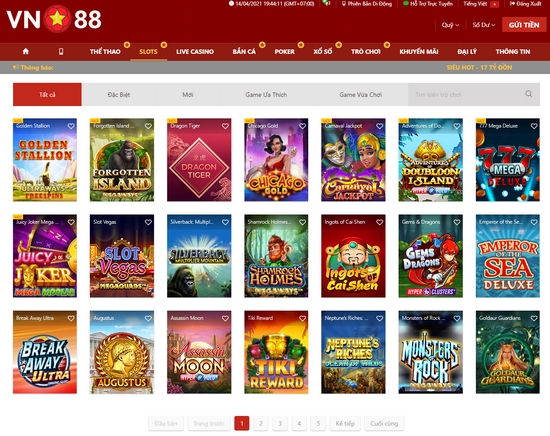
Task: Click the Vietnam flag language icon
Action: point(494,4)
